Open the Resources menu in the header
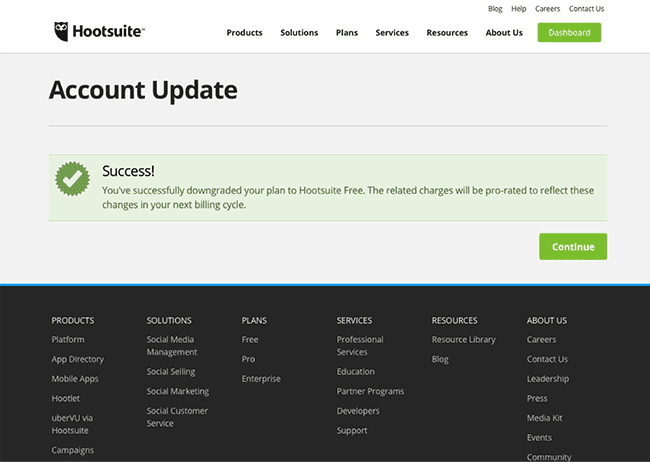Image resolution: width=650 pixels, height=462 pixels. 447,33
